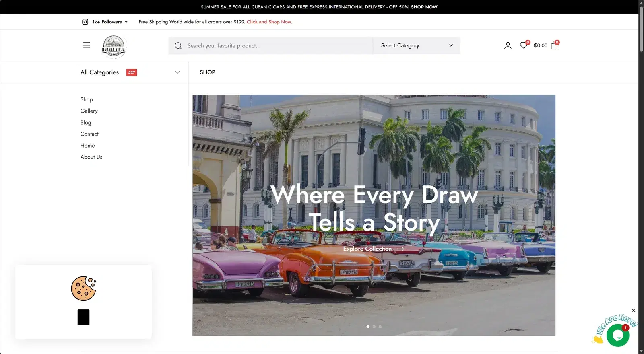Click the Explore Collection link
644x354 pixels.
(373, 249)
